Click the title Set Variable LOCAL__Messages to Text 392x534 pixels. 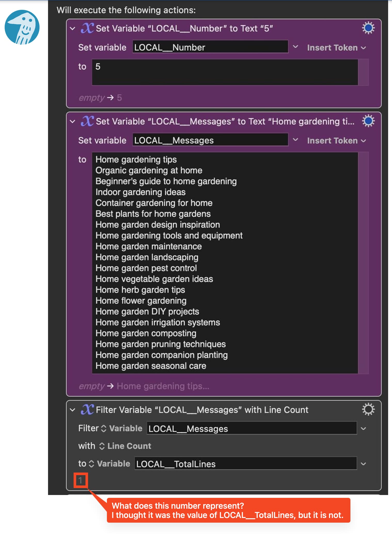[225, 121]
